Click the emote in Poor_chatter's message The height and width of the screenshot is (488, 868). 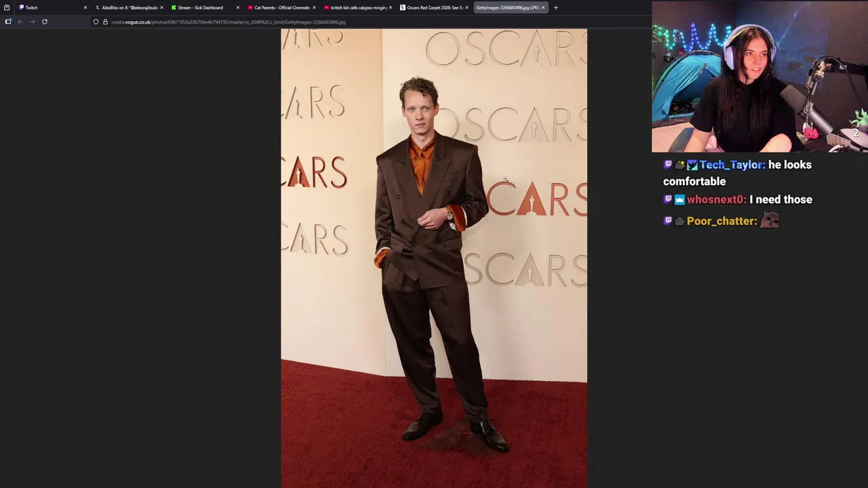pos(769,220)
